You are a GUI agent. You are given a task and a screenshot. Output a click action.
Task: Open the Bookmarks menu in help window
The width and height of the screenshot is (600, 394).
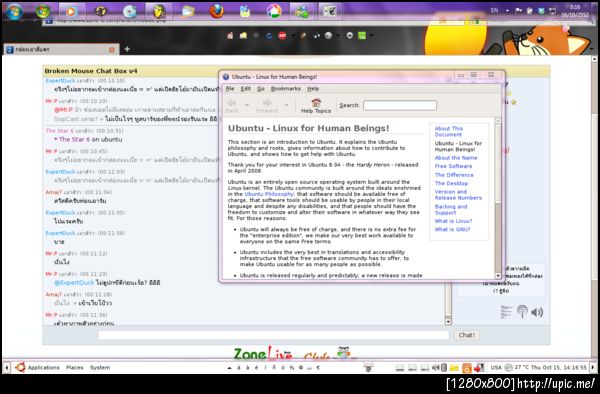click(286, 89)
